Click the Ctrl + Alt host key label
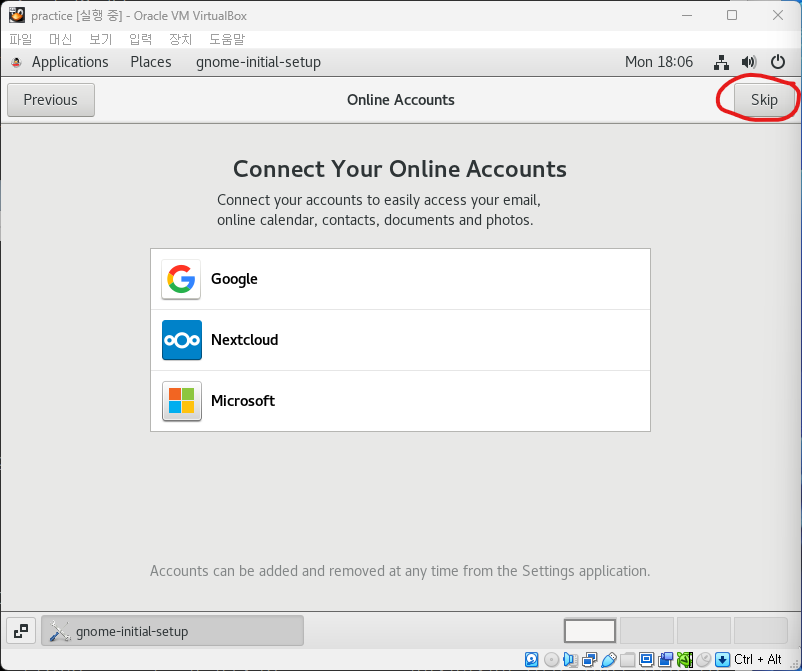802x671 pixels. 758,659
